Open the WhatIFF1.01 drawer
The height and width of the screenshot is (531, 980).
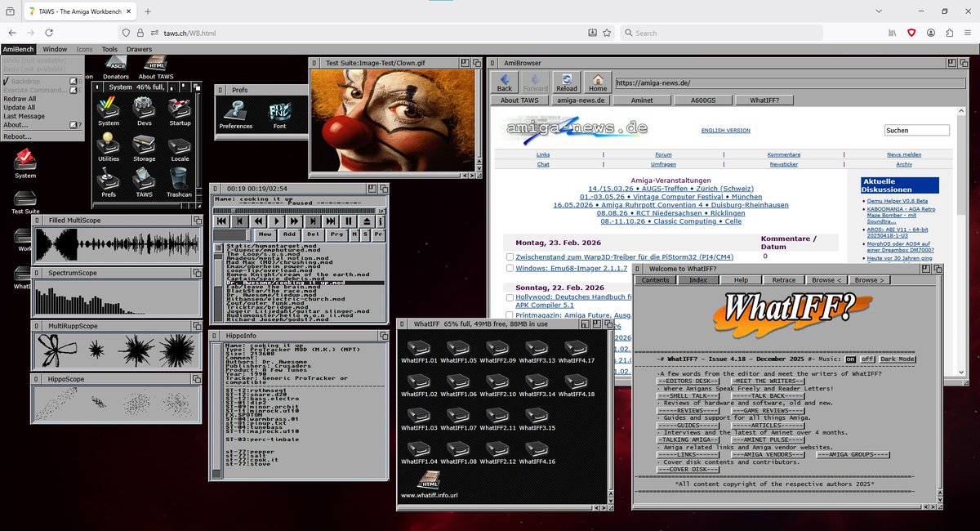[x=419, y=350]
